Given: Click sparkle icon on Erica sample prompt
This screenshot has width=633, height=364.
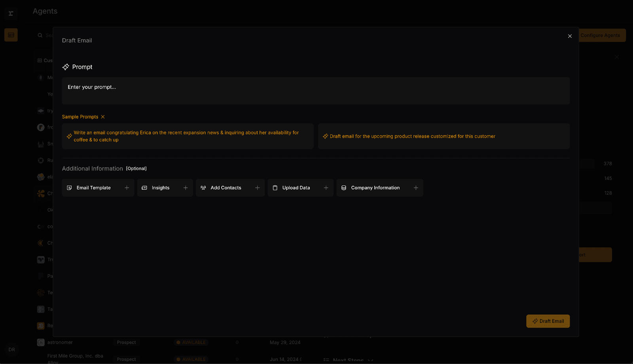Looking at the screenshot, I should pos(69,136).
